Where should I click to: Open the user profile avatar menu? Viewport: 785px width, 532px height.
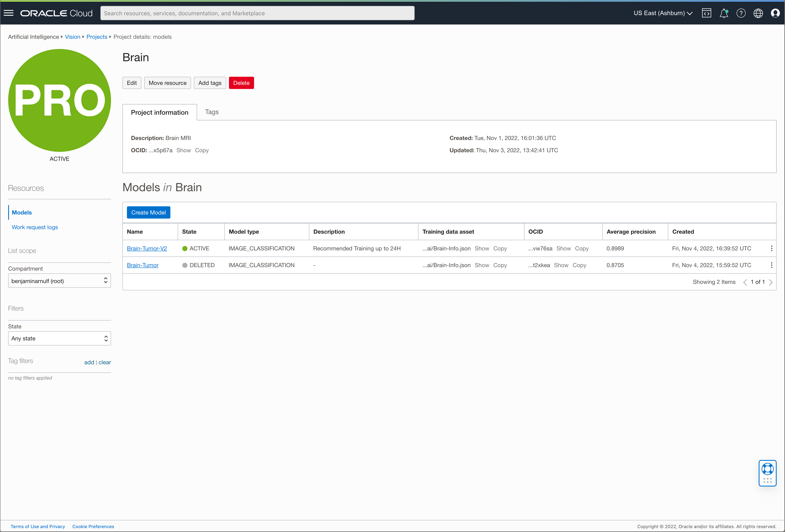click(775, 13)
